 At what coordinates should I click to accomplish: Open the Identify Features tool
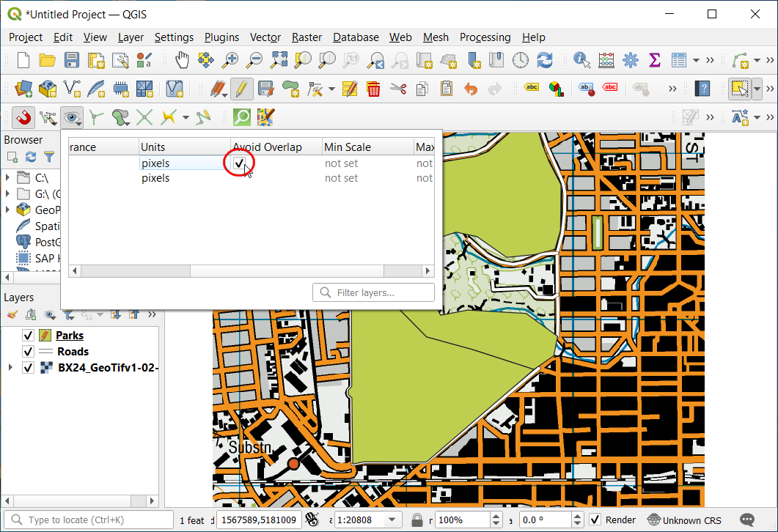pyautogui.click(x=582, y=60)
